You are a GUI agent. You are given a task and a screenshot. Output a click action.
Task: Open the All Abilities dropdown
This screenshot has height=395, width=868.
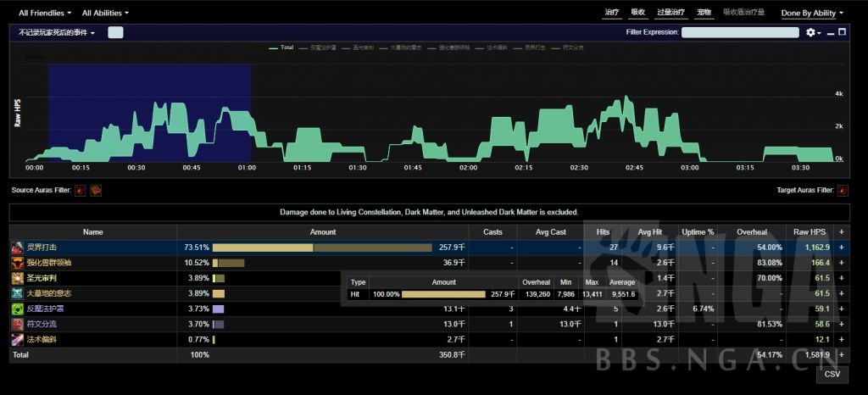105,13
